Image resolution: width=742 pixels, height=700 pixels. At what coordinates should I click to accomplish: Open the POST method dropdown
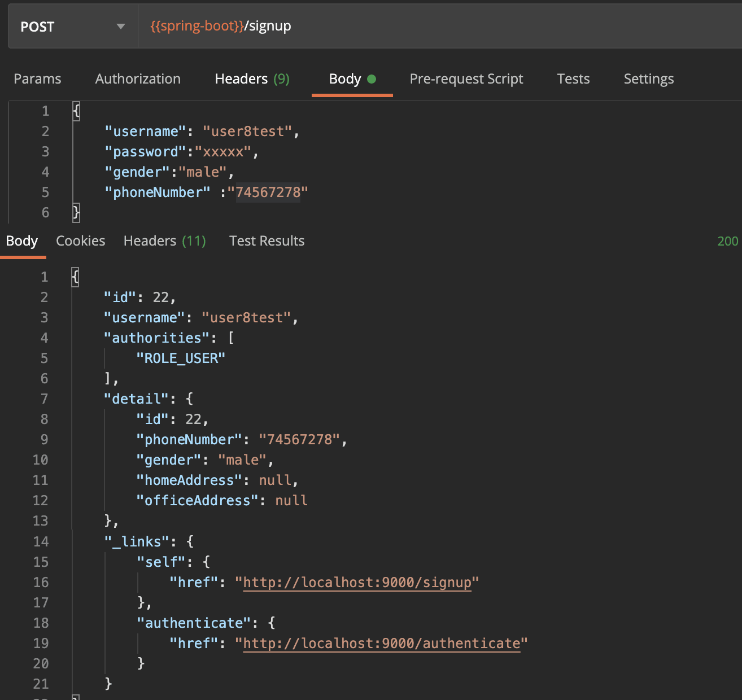coord(73,27)
